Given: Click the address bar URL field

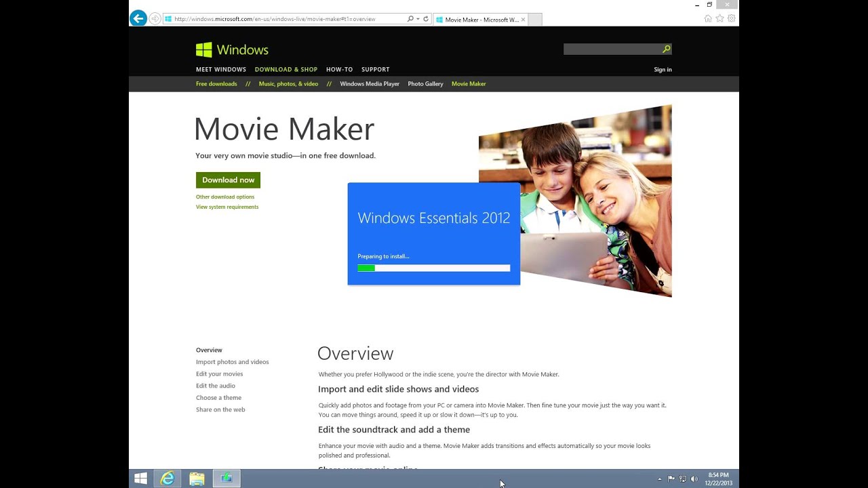Looking at the screenshot, I should click(285, 19).
